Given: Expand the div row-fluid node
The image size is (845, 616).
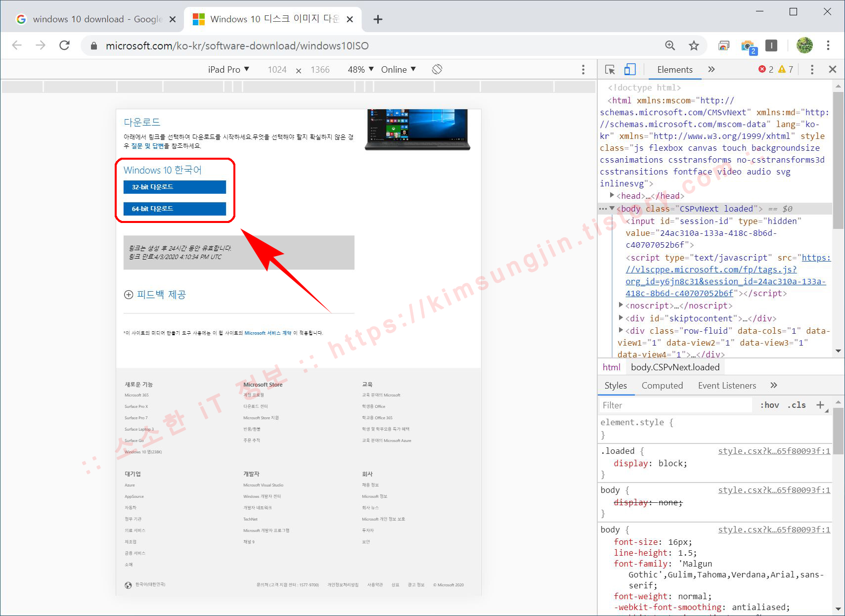Looking at the screenshot, I should pos(621,330).
